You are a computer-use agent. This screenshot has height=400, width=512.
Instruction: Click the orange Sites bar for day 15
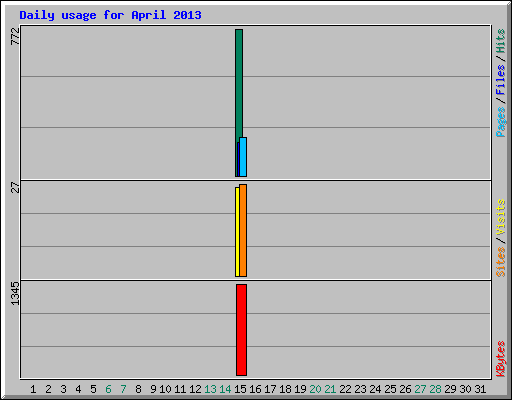243,230
